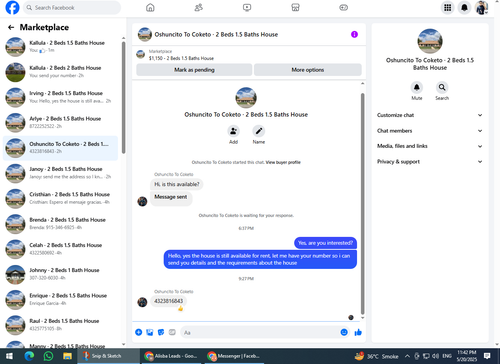Choose a GIF from the composer
Image resolution: width=500 pixels, height=364 pixels.
pos(172,332)
